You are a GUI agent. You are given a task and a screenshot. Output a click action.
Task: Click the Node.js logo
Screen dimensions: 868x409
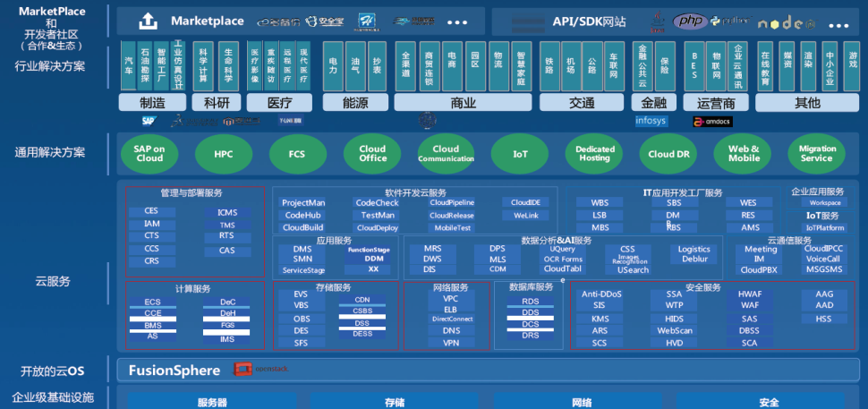click(786, 23)
